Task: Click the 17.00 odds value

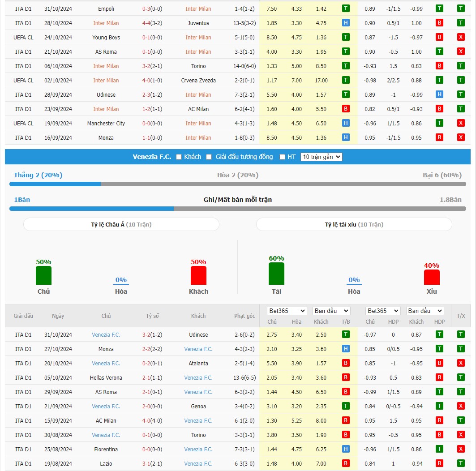Action: [321, 81]
